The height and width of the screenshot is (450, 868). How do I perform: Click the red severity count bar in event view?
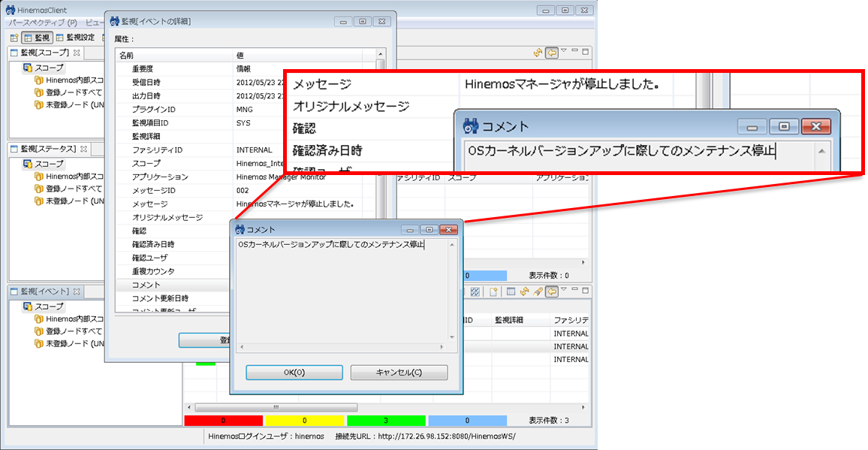pyautogui.click(x=223, y=421)
